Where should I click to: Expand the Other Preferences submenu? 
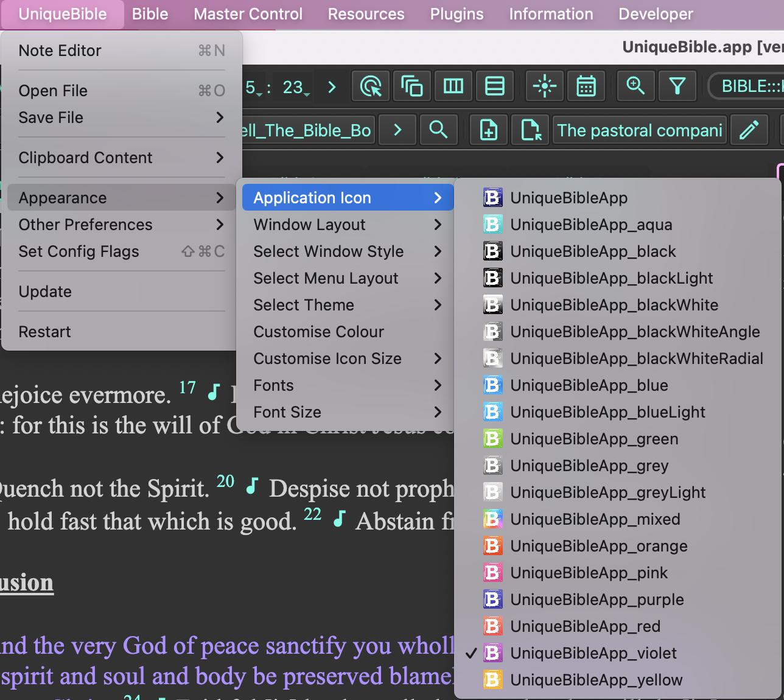click(122, 225)
